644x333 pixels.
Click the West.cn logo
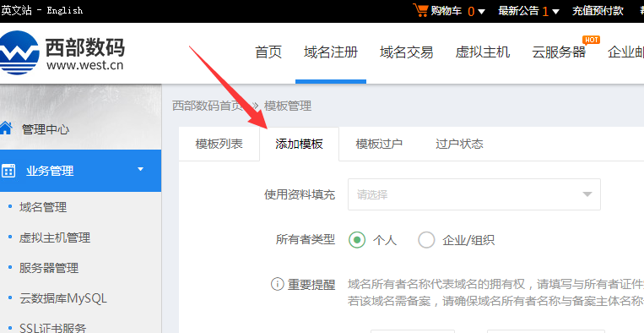62,53
